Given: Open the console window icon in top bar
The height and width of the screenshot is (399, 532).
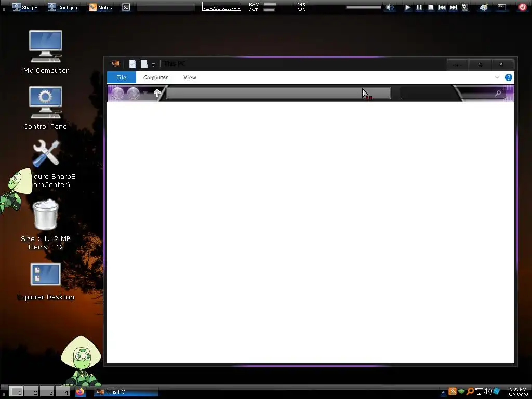Looking at the screenshot, I should [501, 7].
